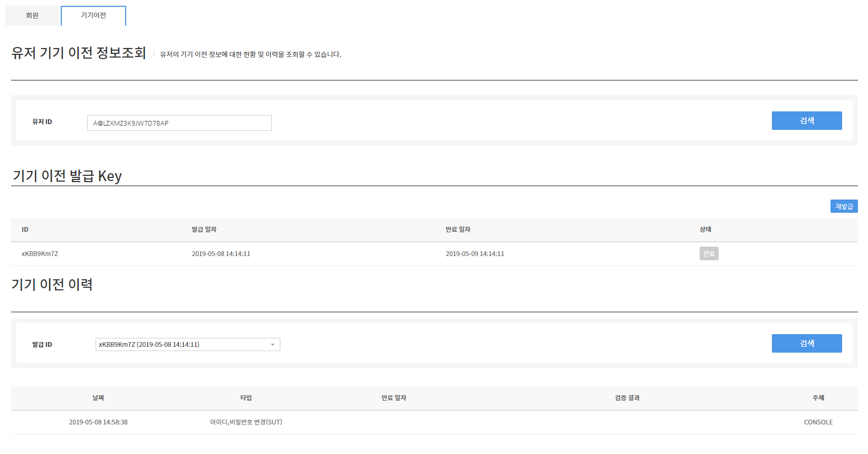
Task: Click 만료 일자 header in history table
Action: click(394, 398)
